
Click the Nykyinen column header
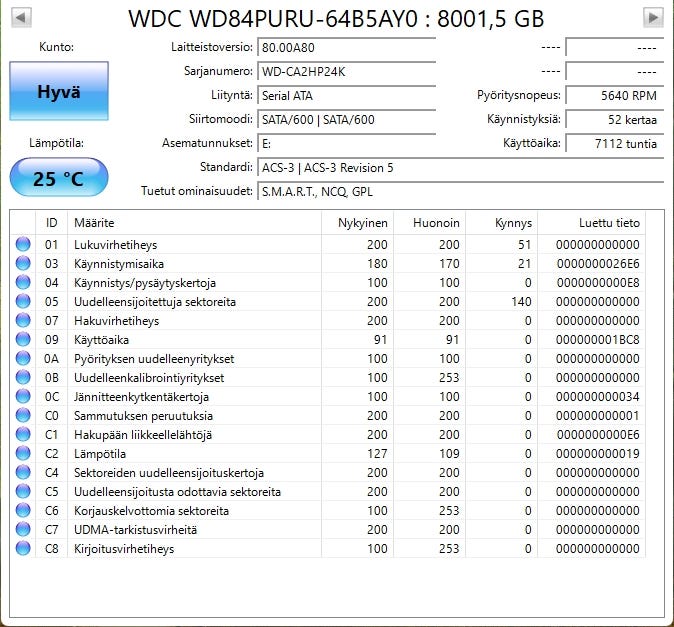357,223
